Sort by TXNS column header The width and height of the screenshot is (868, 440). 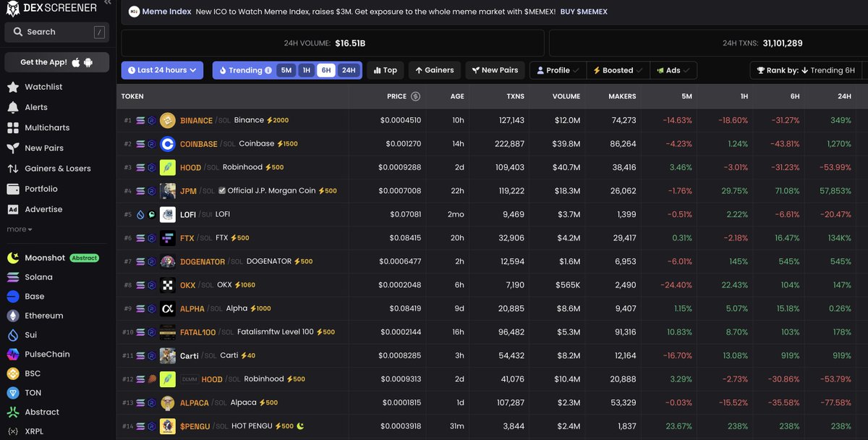(515, 96)
